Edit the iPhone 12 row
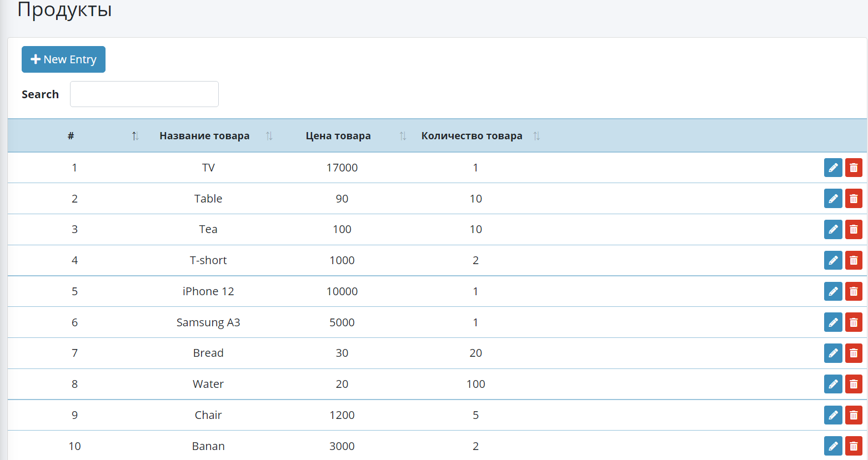Screen dimensions: 868x460 (833, 291)
